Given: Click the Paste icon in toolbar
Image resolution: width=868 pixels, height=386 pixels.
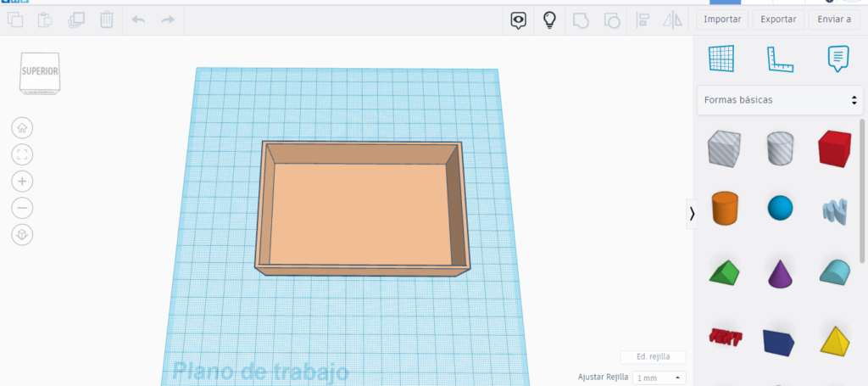Looking at the screenshot, I should coord(46,20).
